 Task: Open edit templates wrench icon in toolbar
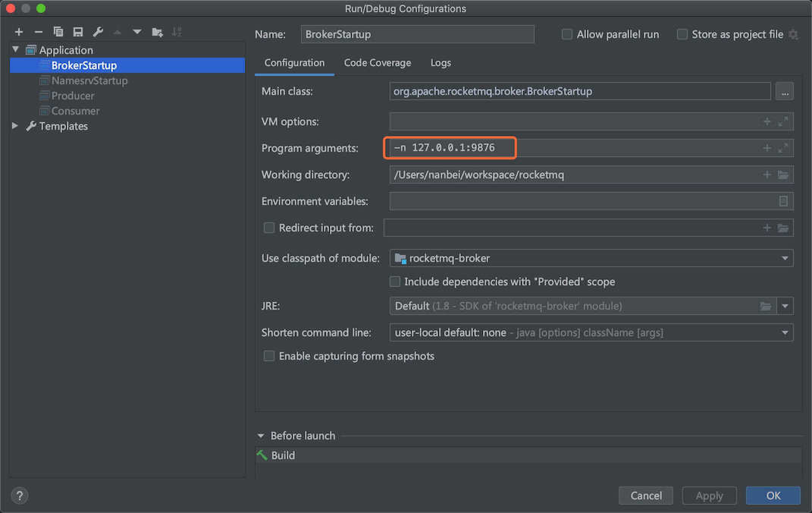[98, 32]
